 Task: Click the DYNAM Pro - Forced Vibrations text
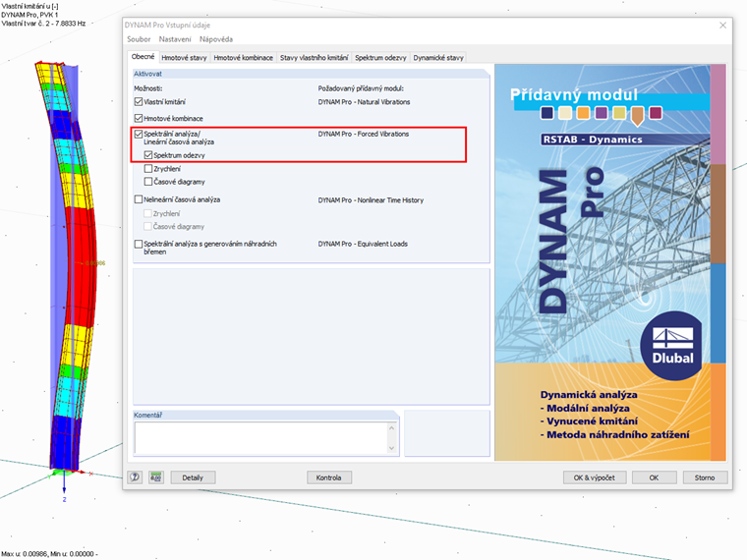[364, 134]
